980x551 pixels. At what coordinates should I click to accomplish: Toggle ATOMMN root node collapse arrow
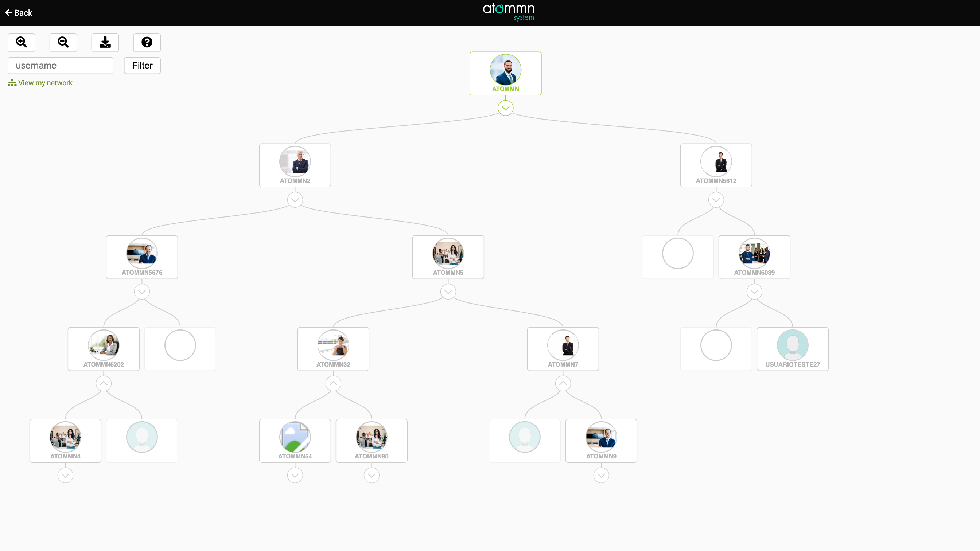pos(505,108)
